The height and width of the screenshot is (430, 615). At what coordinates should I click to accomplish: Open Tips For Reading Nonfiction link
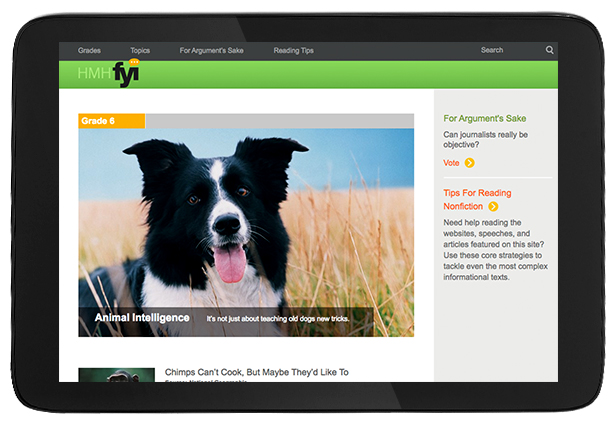tap(477, 199)
